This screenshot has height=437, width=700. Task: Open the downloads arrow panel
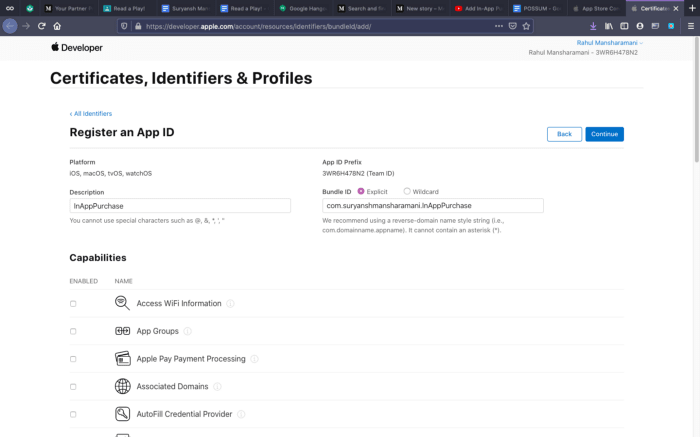click(593, 26)
